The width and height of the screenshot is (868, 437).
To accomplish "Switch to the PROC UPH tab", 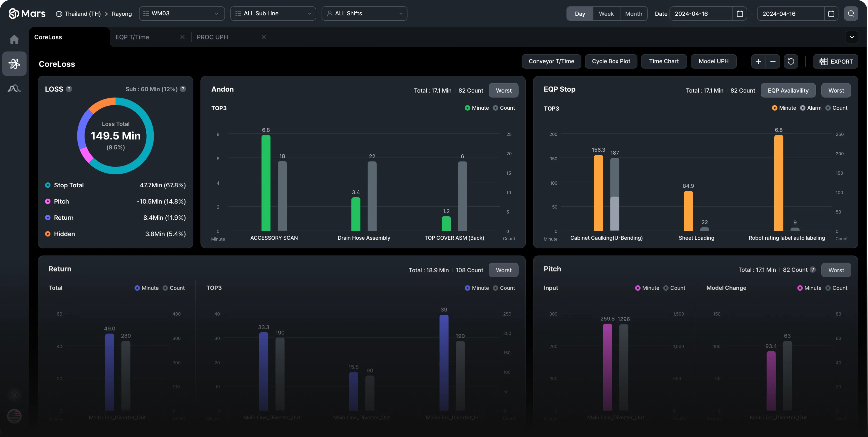I will pos(212,37).
